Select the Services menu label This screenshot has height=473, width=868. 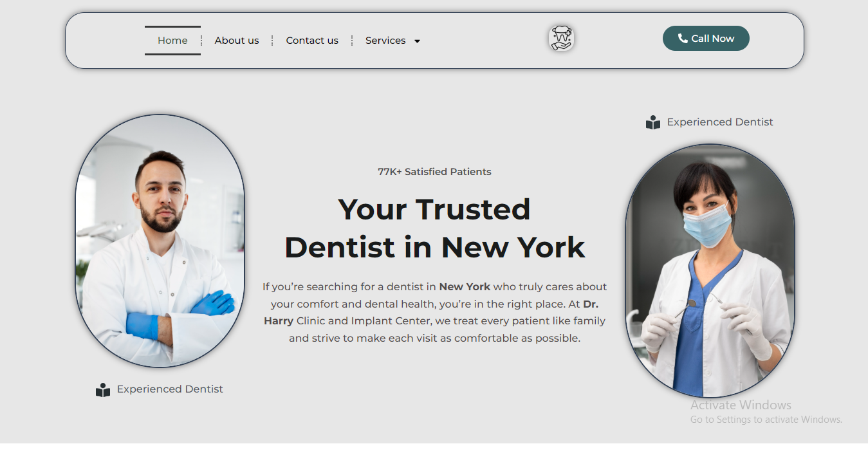coord(385,41)
